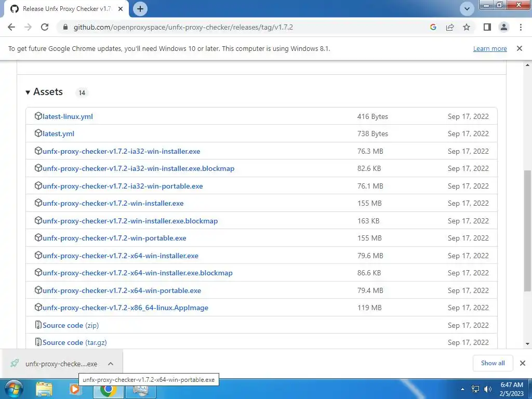The width and height of the screenshot is (532, 399).
Task: Download unfx-proxy-checker-v1.7.2-win-portable.exe
Action: pyautogui.click(x=114, y=238)
